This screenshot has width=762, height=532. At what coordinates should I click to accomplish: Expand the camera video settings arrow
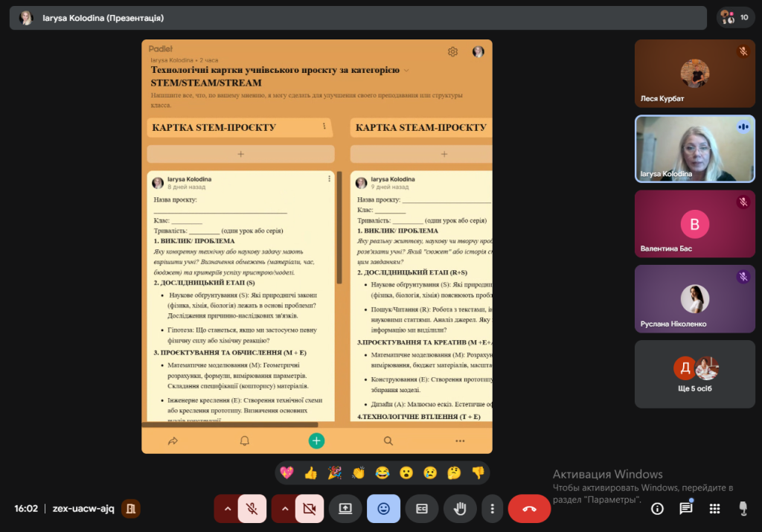tap(284, 509)
